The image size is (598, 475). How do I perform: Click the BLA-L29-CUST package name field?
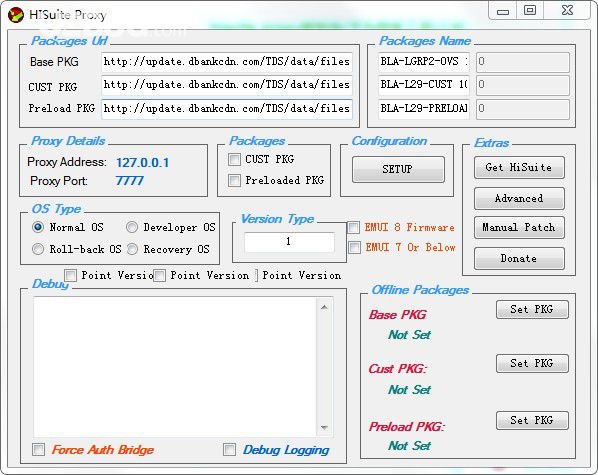(x=424, y=85)
